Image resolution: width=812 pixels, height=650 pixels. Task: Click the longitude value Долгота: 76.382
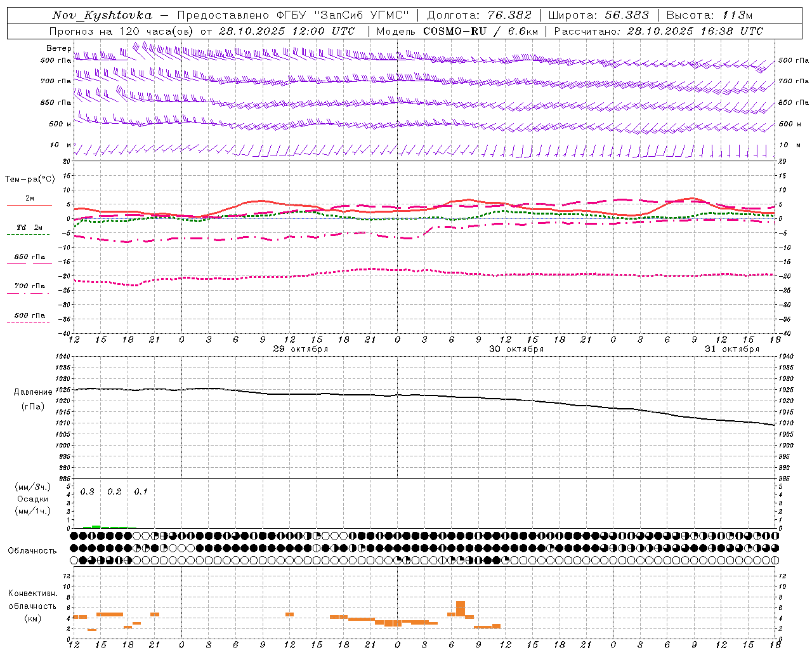[479, 15]
